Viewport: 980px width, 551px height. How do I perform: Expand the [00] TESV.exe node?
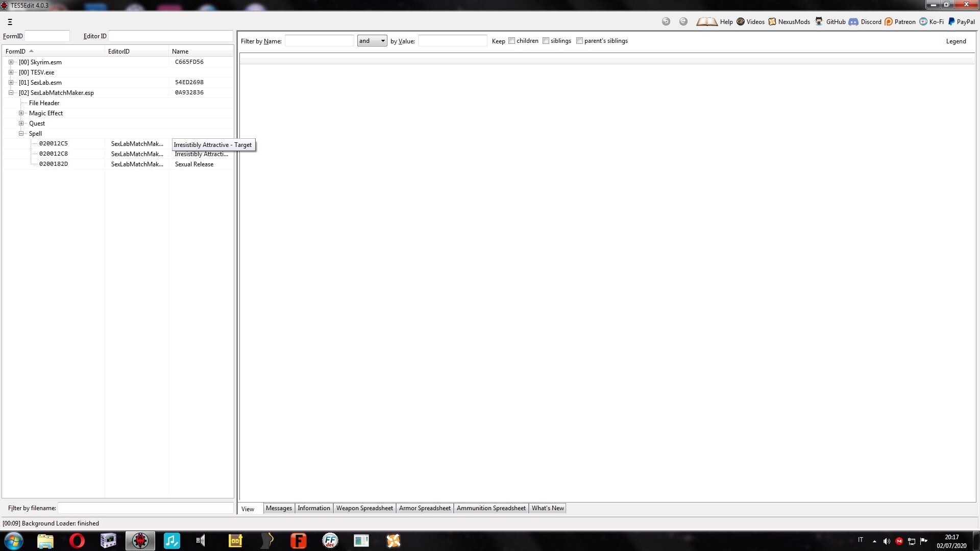point(11,72)
